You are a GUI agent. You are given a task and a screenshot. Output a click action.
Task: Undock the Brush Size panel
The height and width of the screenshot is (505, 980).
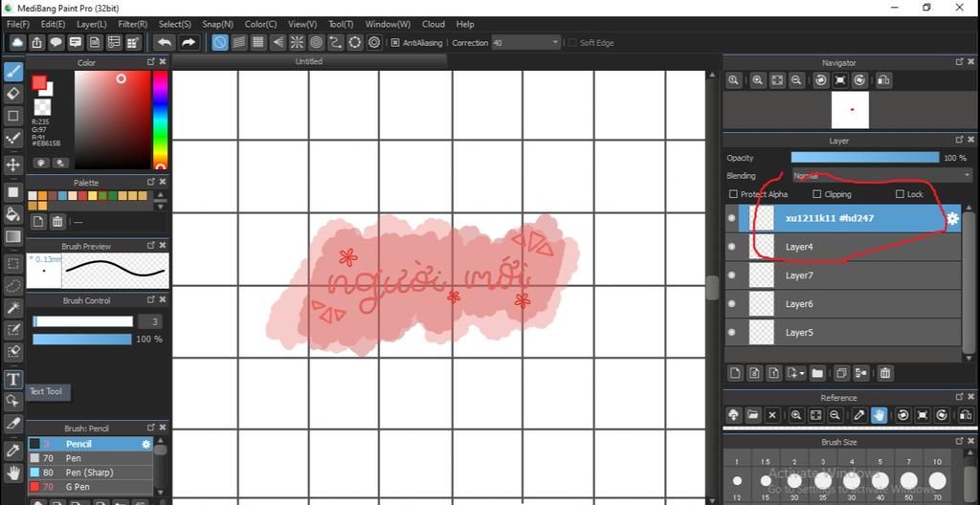point(959,441)
